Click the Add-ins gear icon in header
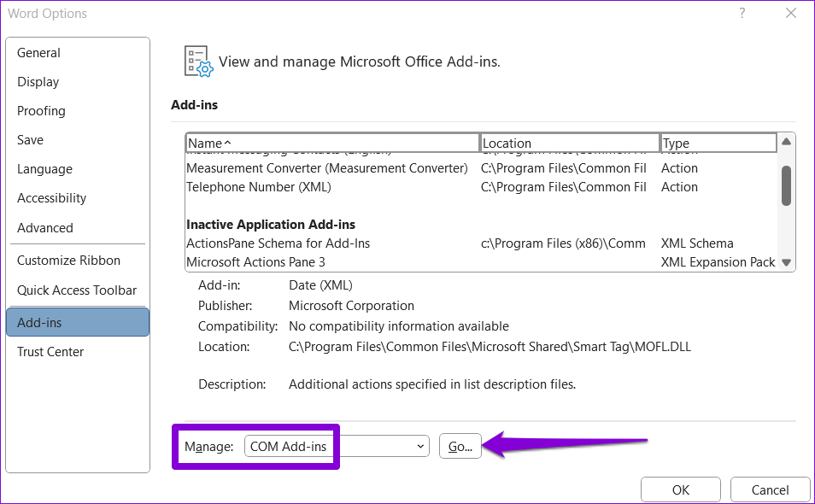The image size is (815, 504). [x=198, y=62]
